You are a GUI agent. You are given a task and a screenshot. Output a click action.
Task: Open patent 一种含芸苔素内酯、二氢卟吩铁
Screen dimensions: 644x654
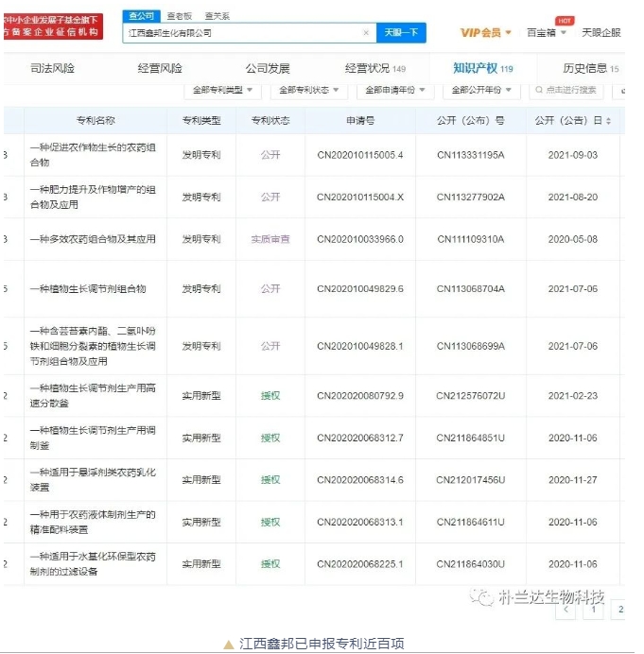pos(93,346)
